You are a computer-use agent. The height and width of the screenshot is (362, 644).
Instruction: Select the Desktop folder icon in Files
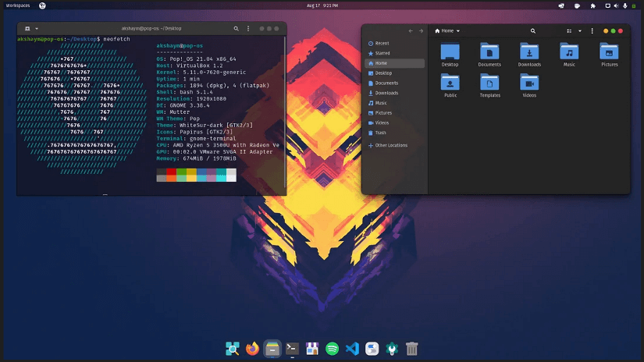tap(450, 51)
